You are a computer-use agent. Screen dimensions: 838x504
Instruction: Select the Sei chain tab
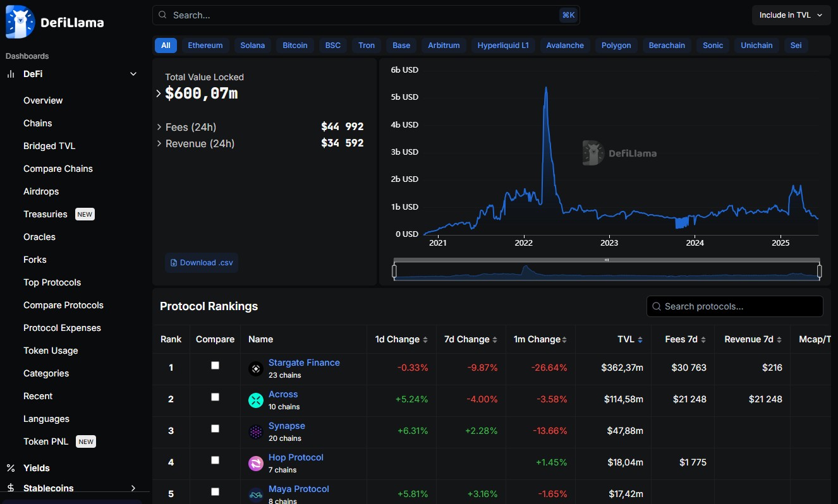pos(796,45)
